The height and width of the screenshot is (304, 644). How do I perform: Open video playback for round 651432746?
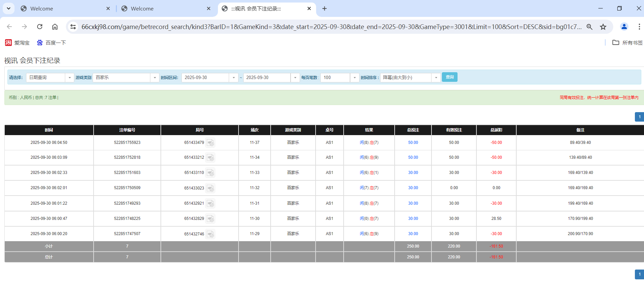coord(210,234)
